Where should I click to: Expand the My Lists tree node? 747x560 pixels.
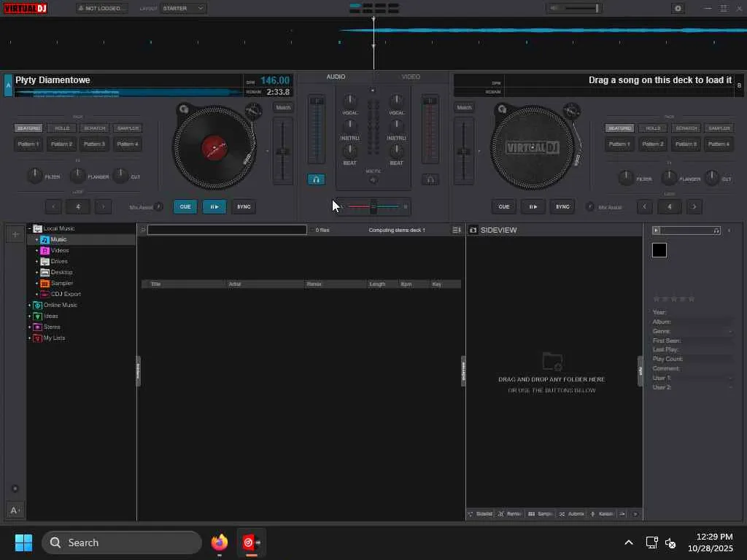(x=29, y=338)
